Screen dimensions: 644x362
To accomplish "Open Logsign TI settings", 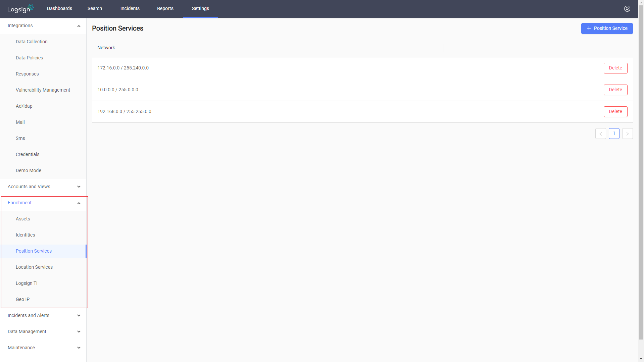I will pyautogui.click(x=43, y=283).
